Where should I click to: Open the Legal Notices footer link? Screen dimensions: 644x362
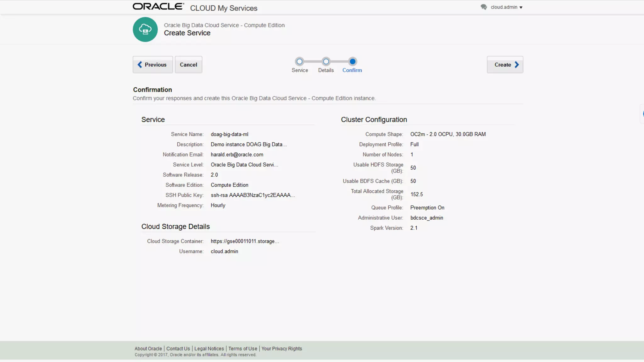click(x=209, y=348)
